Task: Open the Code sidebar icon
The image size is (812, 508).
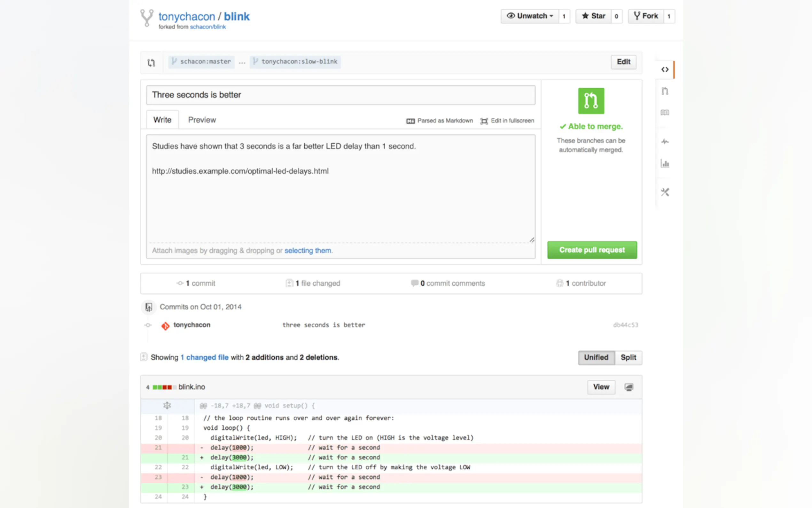Action: pyautogui.click(x=665, y=69)
